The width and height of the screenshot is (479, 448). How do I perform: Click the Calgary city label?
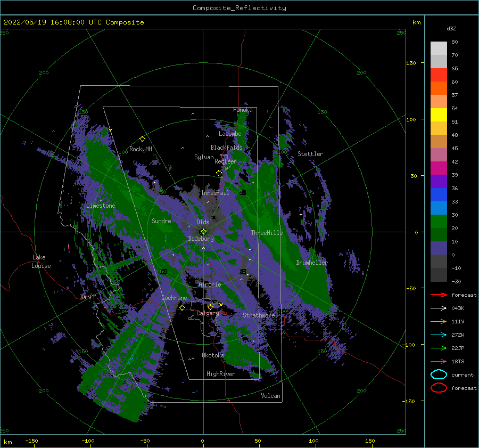point(208,313)
